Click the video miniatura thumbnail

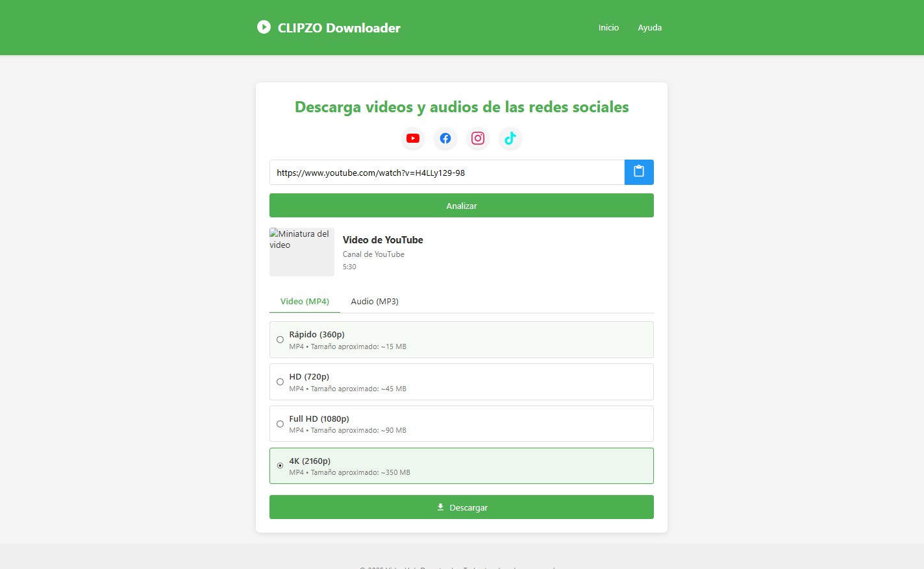[x=301, y=252]
